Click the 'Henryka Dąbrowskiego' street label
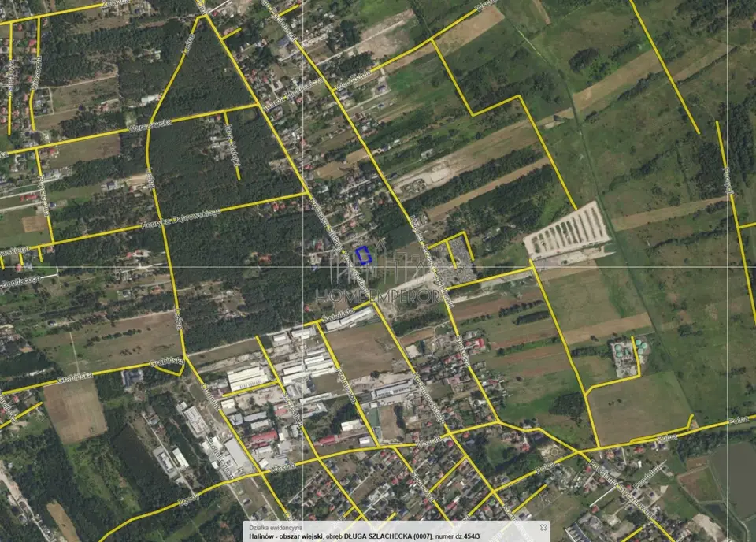Viewport: 756px width, 542px height. (x=181, y=218)
